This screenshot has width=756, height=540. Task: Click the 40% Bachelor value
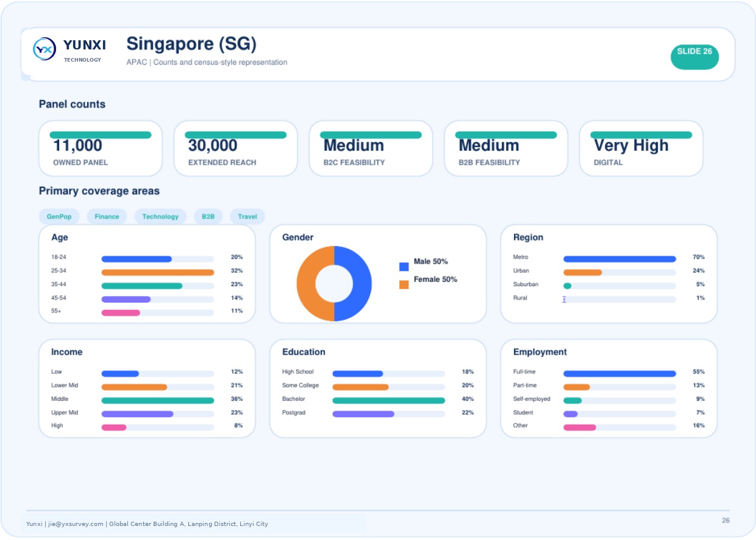click(468, 399)
